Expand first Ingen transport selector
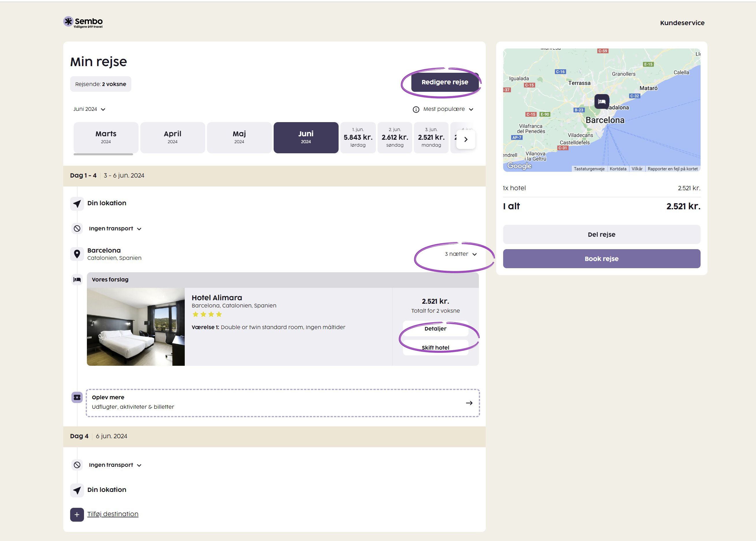 coord(115,229)
